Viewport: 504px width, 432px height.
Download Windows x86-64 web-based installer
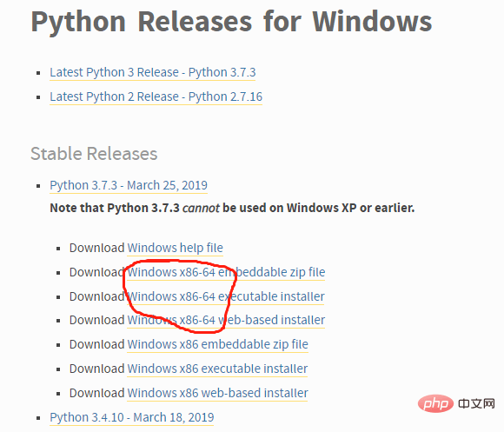226,320
